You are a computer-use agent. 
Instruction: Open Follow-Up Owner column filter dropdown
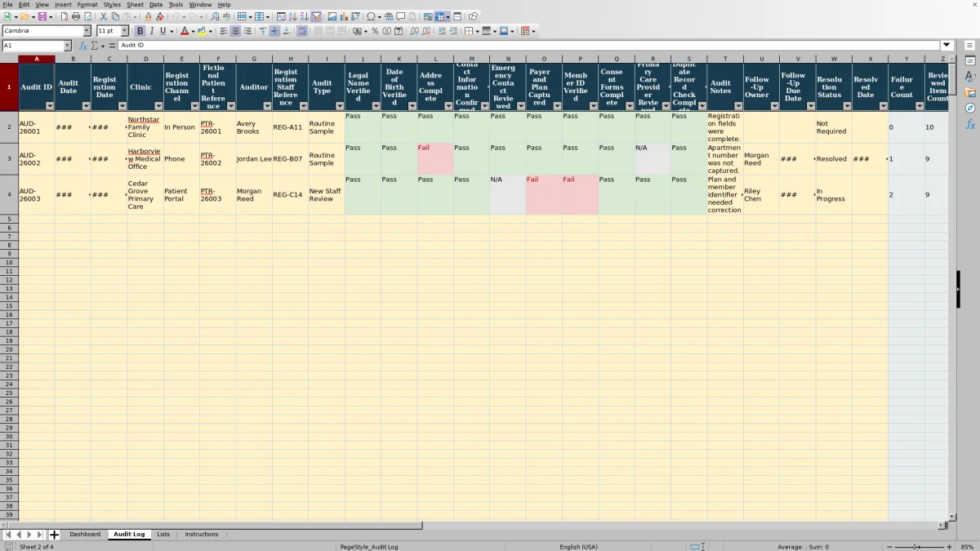coord(774,106)
